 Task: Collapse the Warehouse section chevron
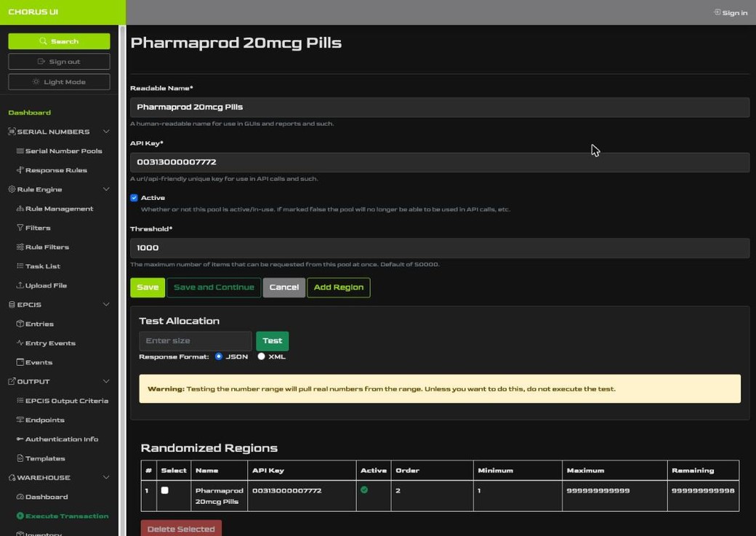[106, 477]
